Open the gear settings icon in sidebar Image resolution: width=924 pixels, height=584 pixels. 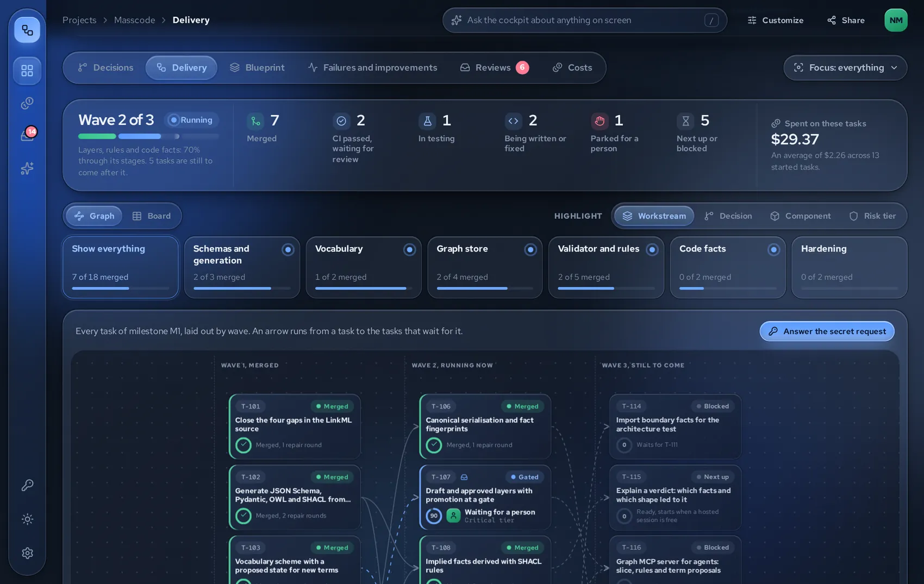point(27,553)
